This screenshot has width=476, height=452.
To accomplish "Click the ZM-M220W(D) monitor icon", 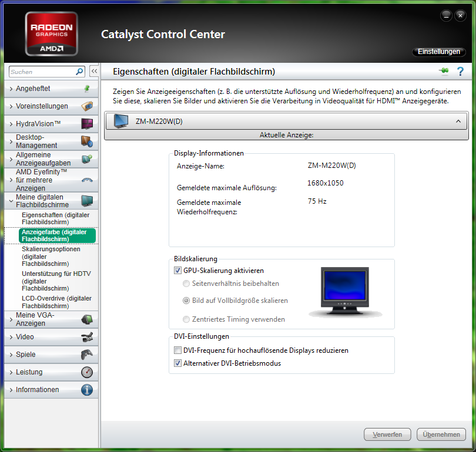I will (x=121, y=121).
